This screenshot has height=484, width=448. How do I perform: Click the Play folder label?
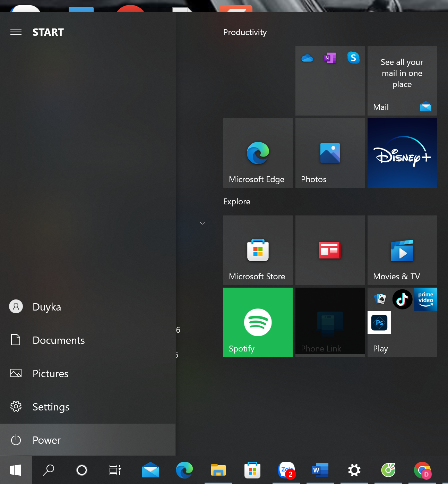click(x=380, y=349)
